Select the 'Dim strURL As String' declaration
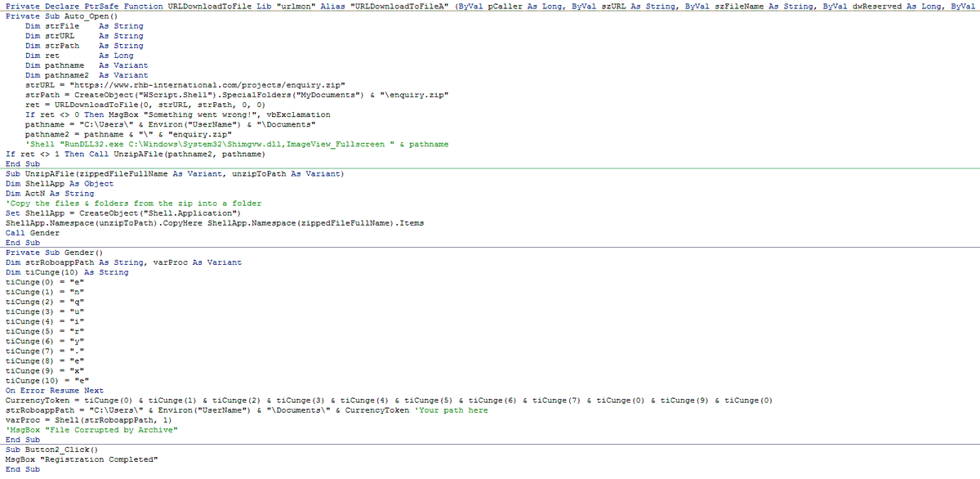Screen dimensions: 980x479 84,36
